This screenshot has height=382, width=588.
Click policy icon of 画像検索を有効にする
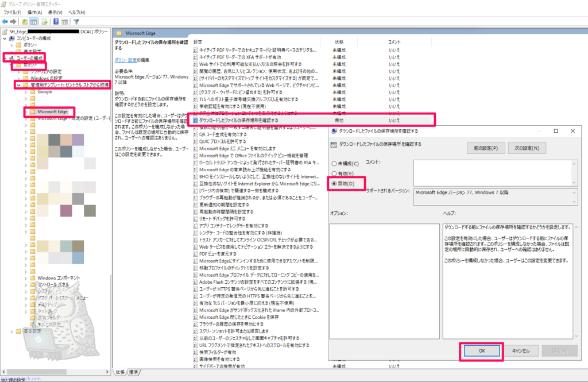pos(195,360)
